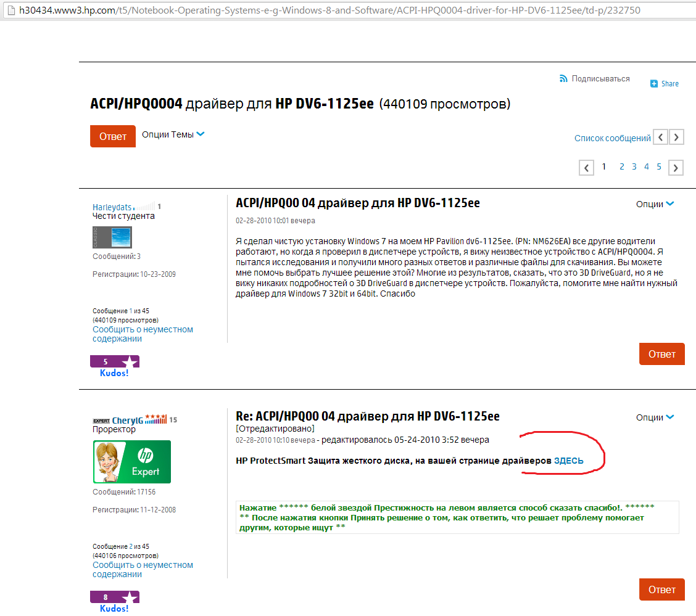Reply to CherylG post with Ответ
696x616 pixels.
pyautogui.click(x=662, y=589)
